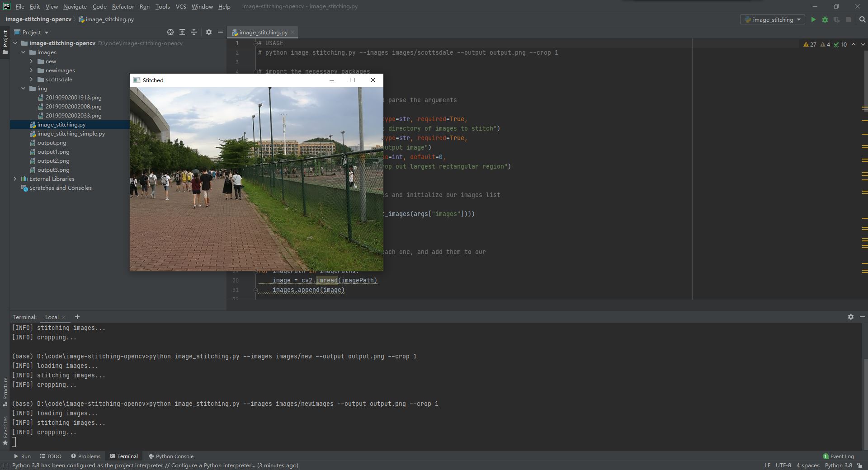Toggle the tool windows button in the status bar corner
This screenshot has width=868, height=470.
5,465
